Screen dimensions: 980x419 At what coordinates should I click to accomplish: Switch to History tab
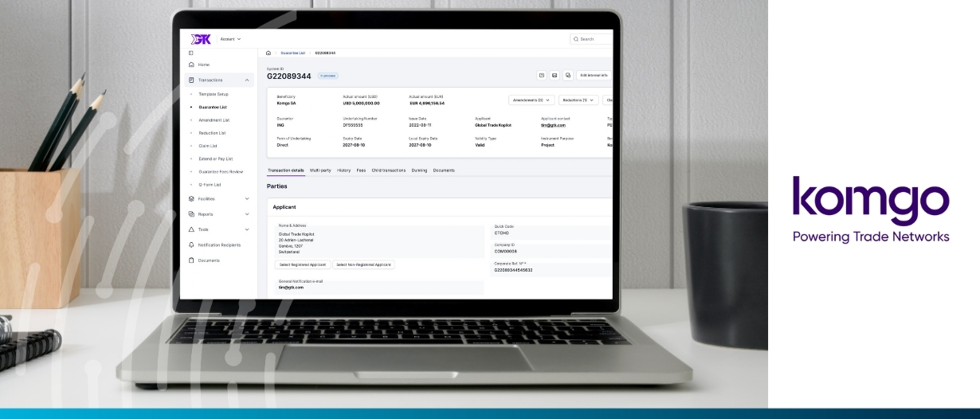(x=343, y=170)
